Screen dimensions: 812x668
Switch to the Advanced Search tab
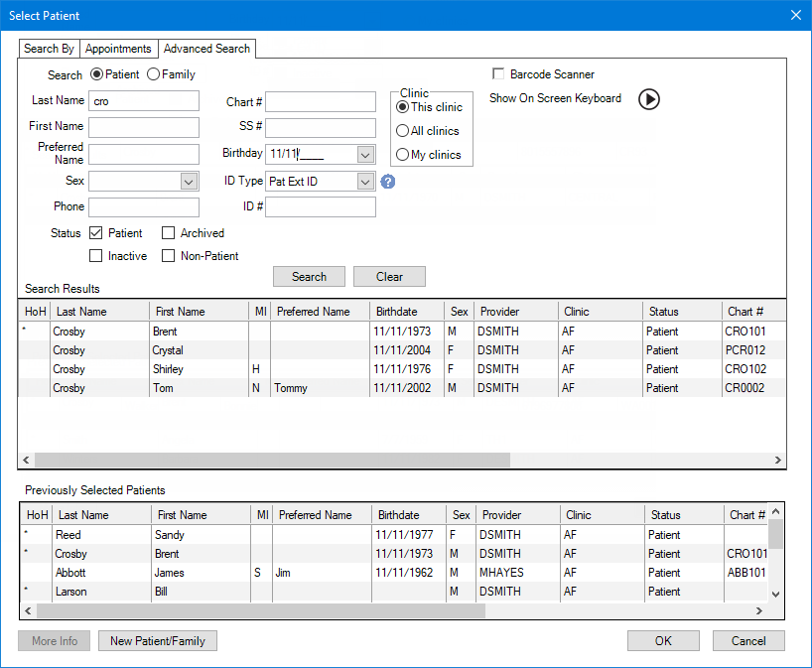[206, 49]
